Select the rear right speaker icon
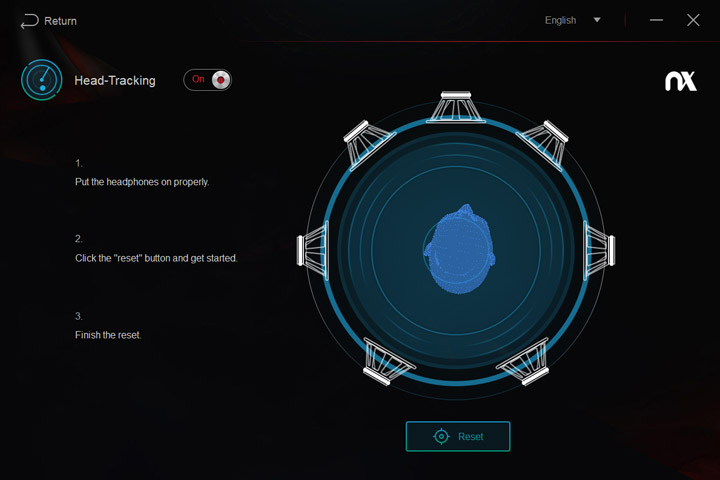 pos(523,361)
